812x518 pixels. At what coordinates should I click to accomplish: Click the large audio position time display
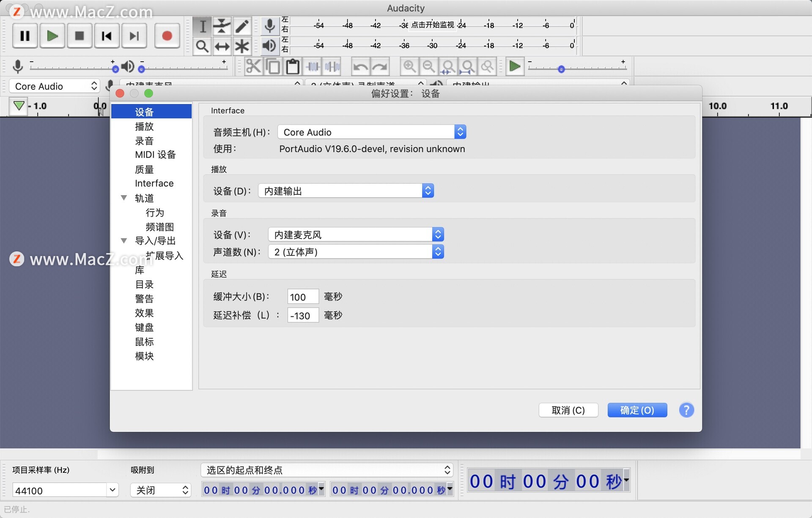point(549,480)
